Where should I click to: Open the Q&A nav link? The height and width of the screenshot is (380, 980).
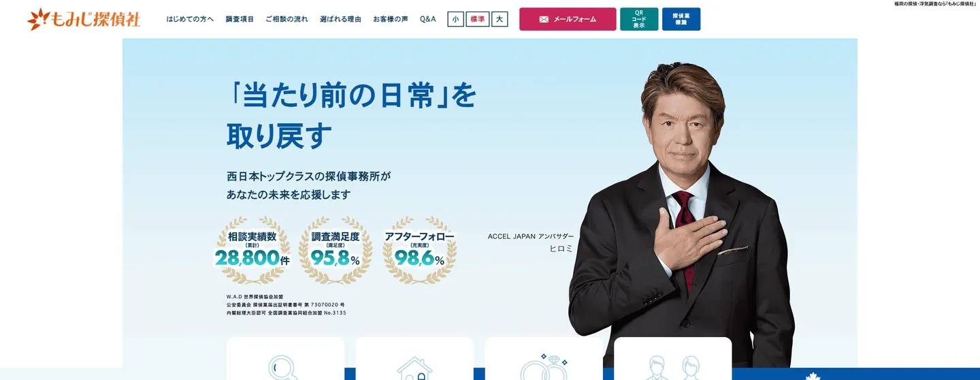point(428,19)
